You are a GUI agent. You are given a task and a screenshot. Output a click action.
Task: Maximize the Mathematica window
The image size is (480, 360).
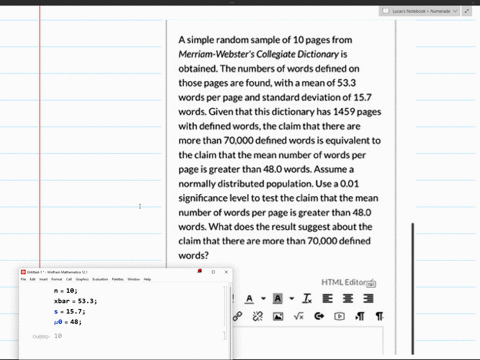point(213,272)
